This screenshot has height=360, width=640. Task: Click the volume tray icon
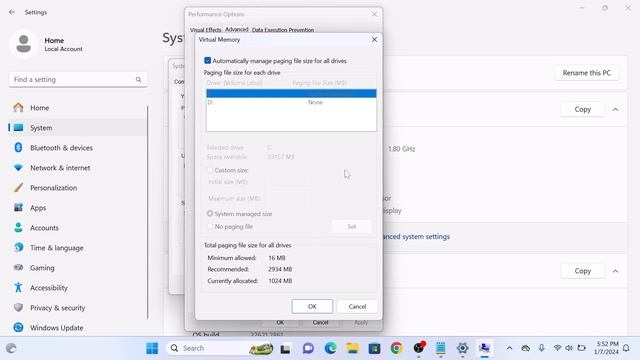click(569, 348)
